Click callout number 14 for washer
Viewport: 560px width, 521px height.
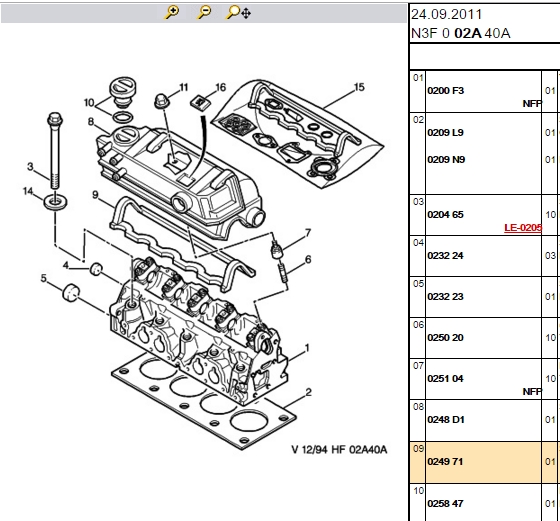(x=28, y=191)
